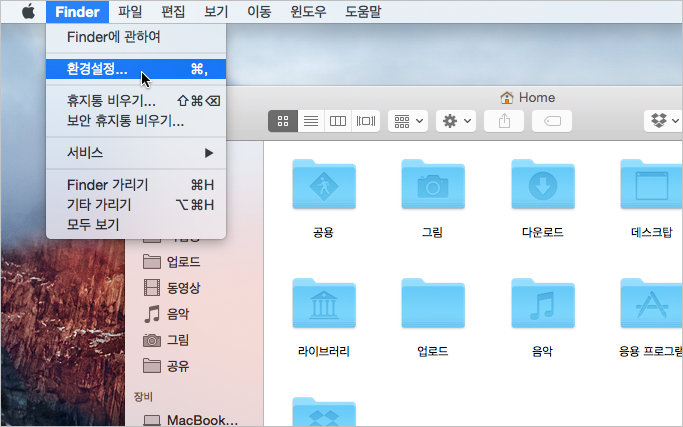This screenshot has width=683, height=427.
Task: Select the 다운로드 folder icon
Action: pyautogui.click(x=543, y=185)
